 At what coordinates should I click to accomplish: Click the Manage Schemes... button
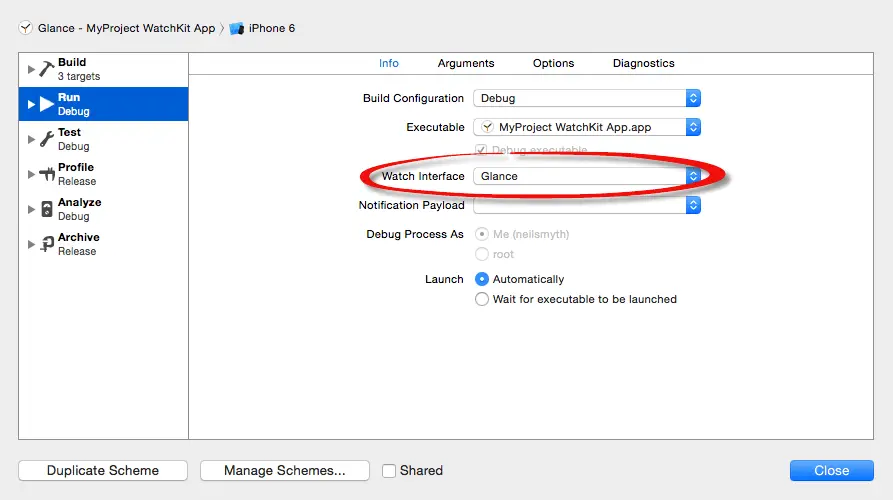click(285, 470)
